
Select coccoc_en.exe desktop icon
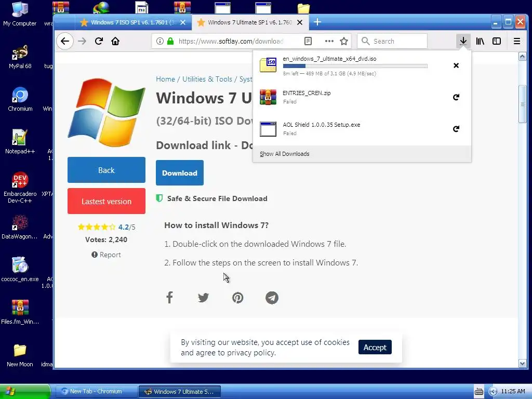[20, 270]
